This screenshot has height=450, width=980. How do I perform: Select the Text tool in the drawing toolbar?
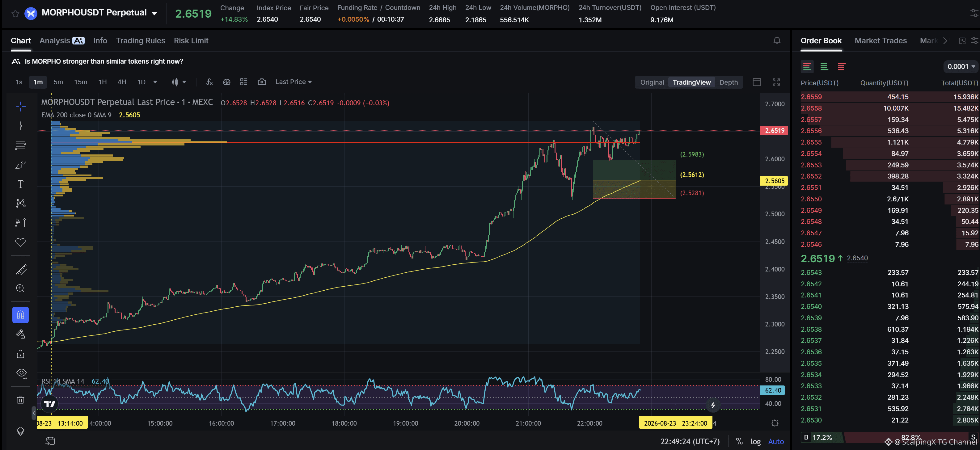point(20,184)
